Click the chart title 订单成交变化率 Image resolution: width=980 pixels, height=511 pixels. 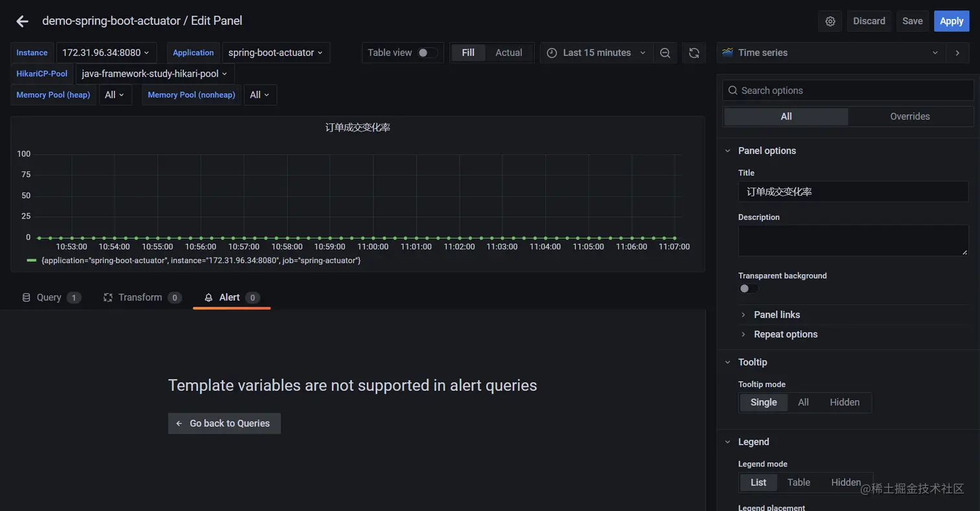(x=358, y=128)
